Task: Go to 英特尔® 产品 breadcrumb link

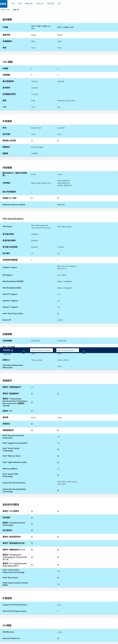Action: pos(5,9)
